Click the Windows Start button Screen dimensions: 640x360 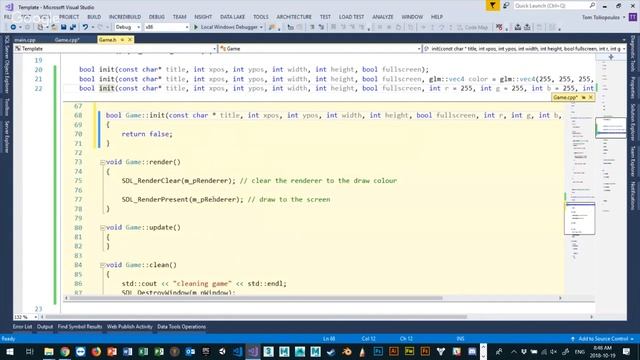[x=10, y=351]
